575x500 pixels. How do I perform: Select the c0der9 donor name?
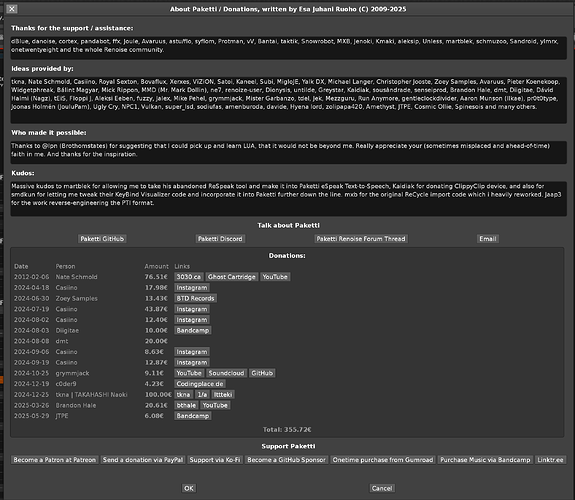(x=66, y=384)
